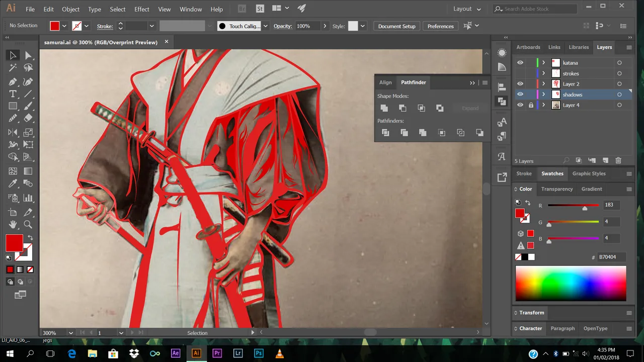Hide Layer 2 visibility eye
This screenshot has height=362, width=644.
[x=520, y=84]
